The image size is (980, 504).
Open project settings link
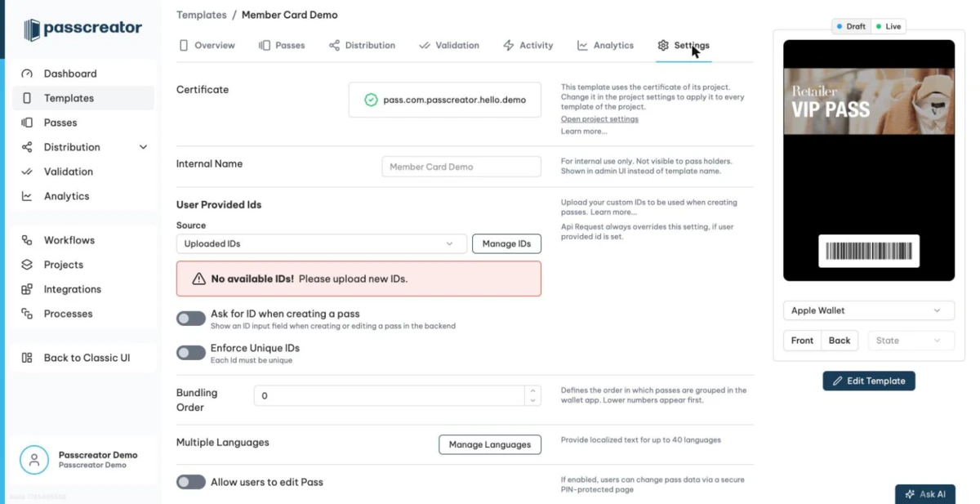[x=599, y=119]
